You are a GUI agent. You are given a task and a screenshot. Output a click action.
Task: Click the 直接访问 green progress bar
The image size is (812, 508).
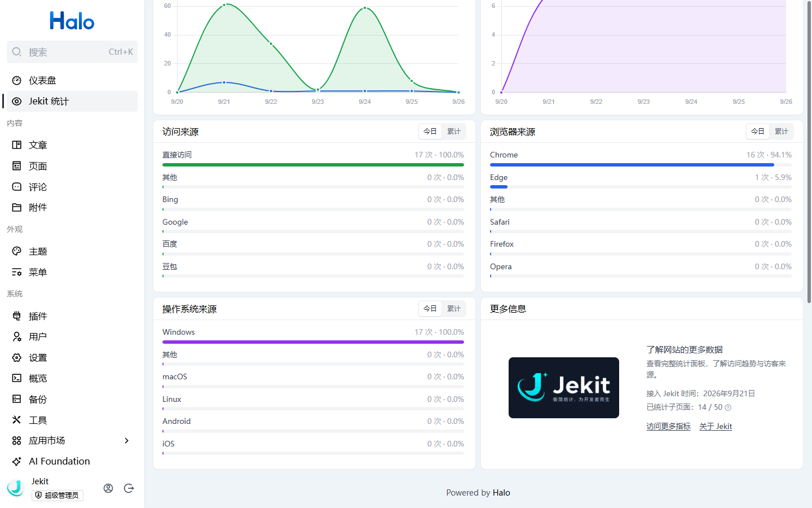(x=313, y=165)
